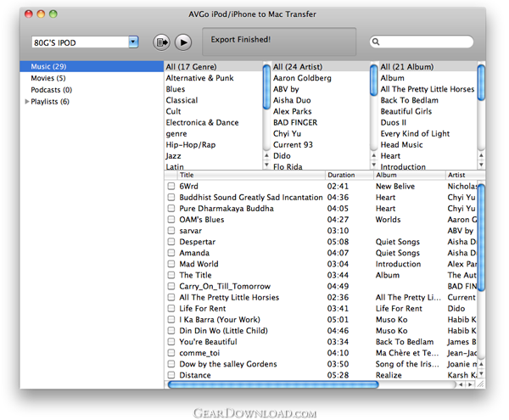Filter by Jazz genre
The height and width of the screenshot is (420, 509).
(173, 156)
